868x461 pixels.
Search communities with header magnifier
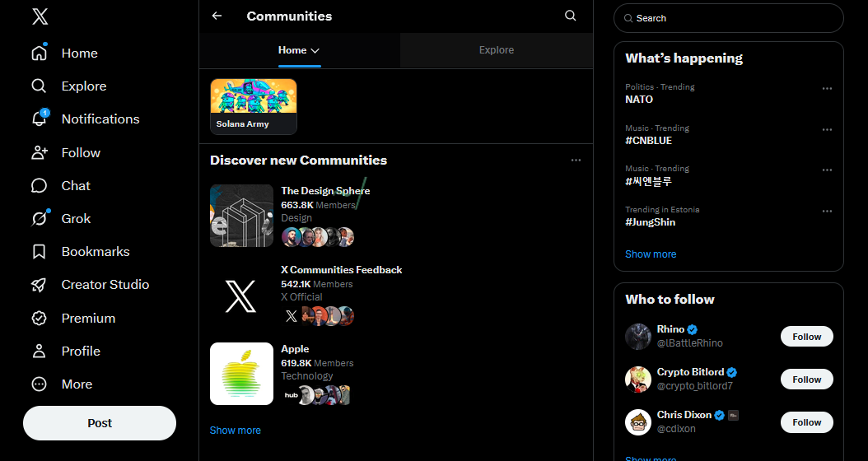tap(570, 16)
